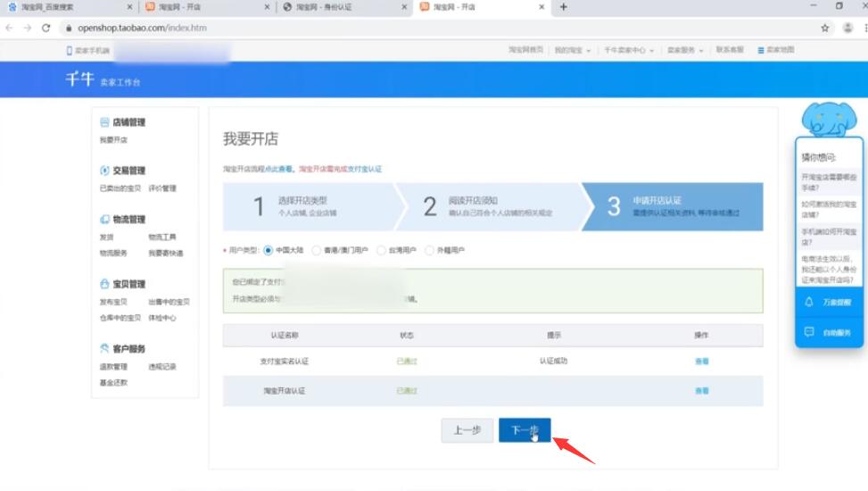Screen dimensions: 868x491
Task: Click the chat icon for 自助服务
Action: pyautogui.click(x=809, y=332)
